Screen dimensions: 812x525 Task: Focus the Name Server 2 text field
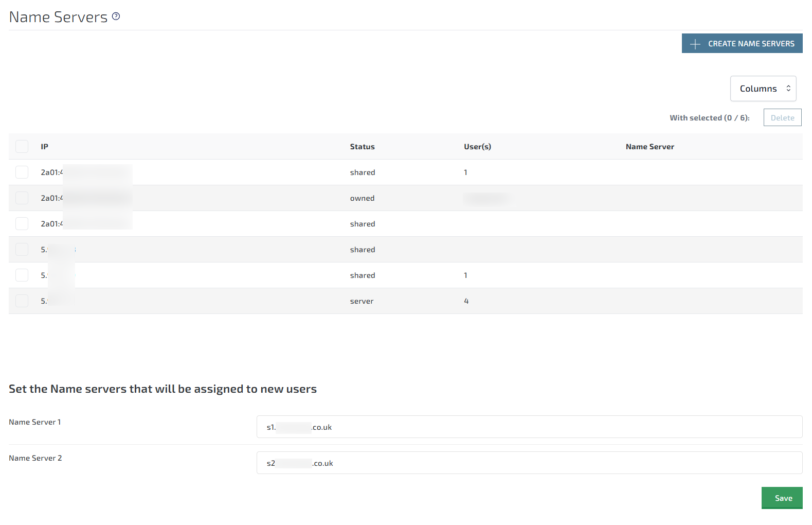pyautogui.click(x=529, y=463)
